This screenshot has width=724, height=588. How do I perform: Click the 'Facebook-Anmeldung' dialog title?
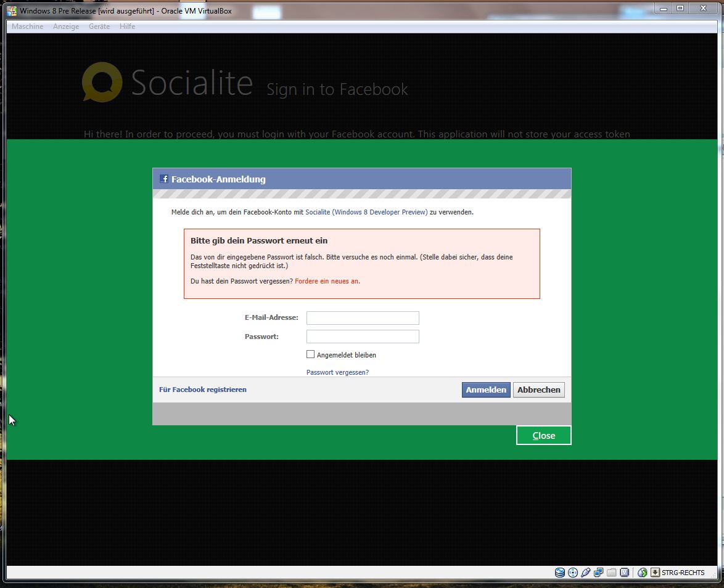[218, 179]
